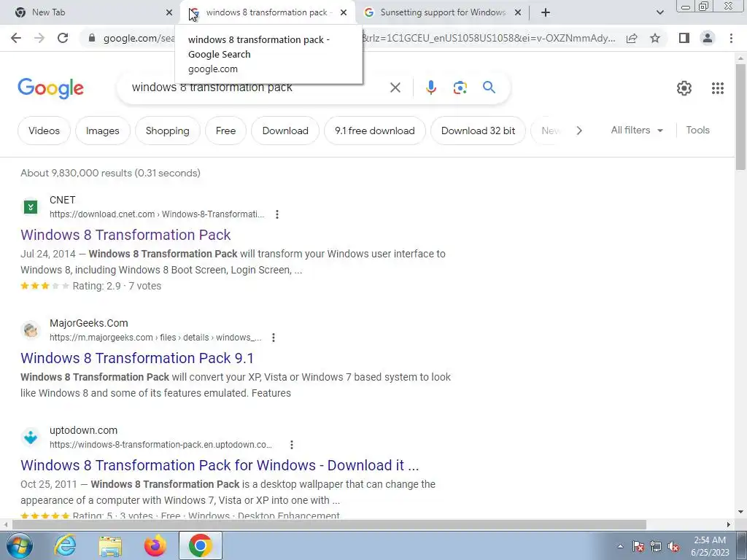
Task: Close the New Tab tab
Action: 169,12
